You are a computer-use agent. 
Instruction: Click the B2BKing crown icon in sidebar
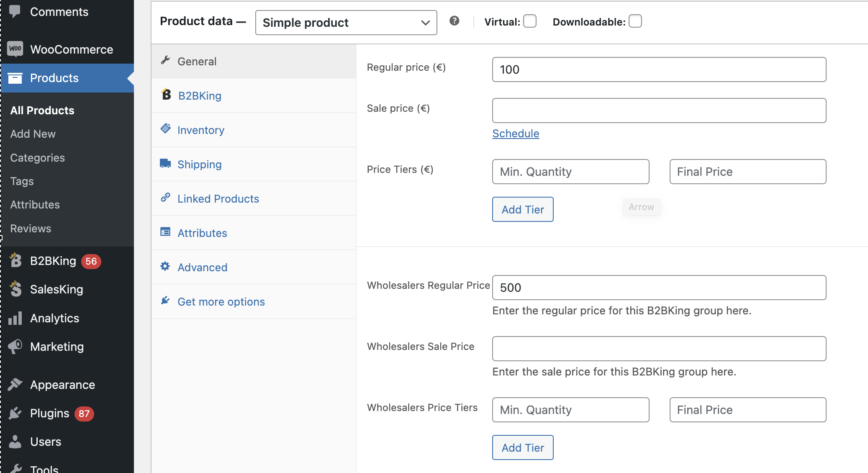click(15, 260)
